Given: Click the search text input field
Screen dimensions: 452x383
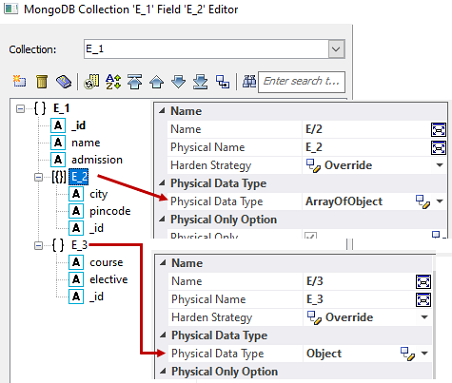Looking at the screenshot, I should click(301, 81).
